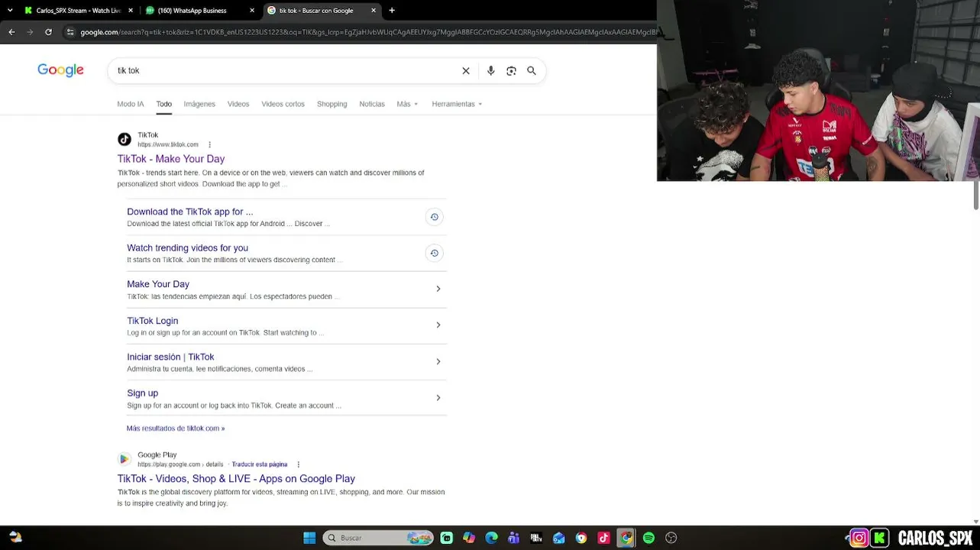
Task: Open history icon beside Watch trending videos
Action: 434,253
